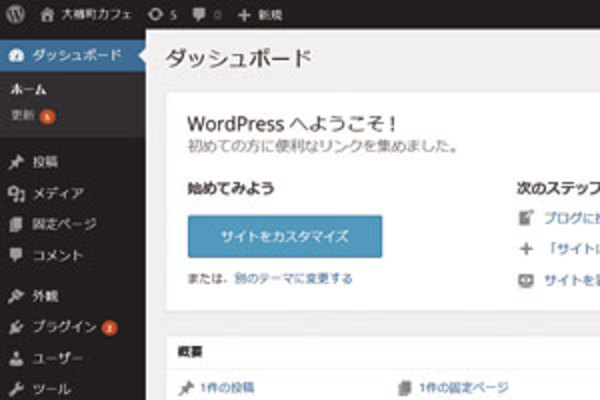The width and height of the screenshot is (600, 400).
Task: Open the comments bubble in admin bar
Action: [x=199, y=15]
